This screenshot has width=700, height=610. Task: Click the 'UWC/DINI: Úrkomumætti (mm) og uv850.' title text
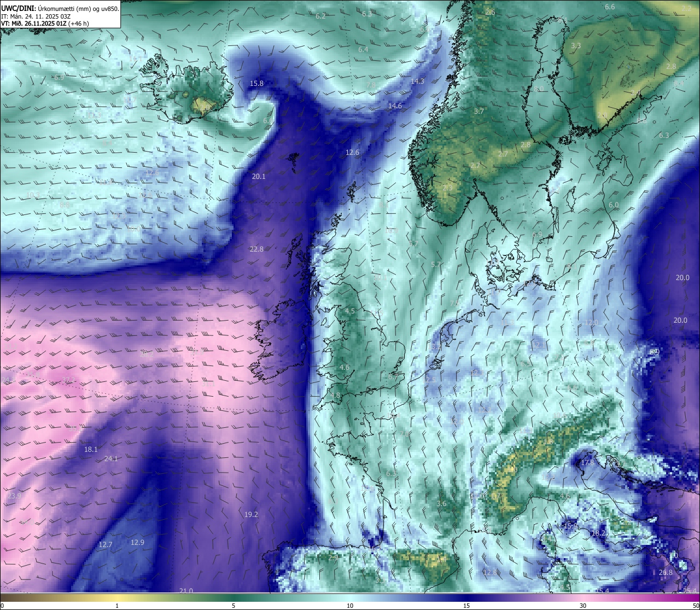(x=60, y=9)
